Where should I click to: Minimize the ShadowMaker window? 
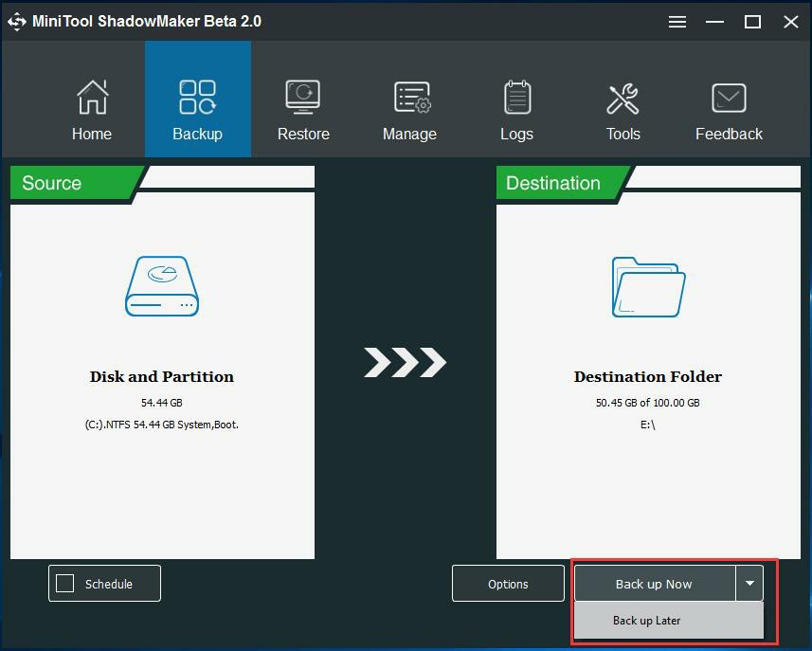click(x=714, y=22)
